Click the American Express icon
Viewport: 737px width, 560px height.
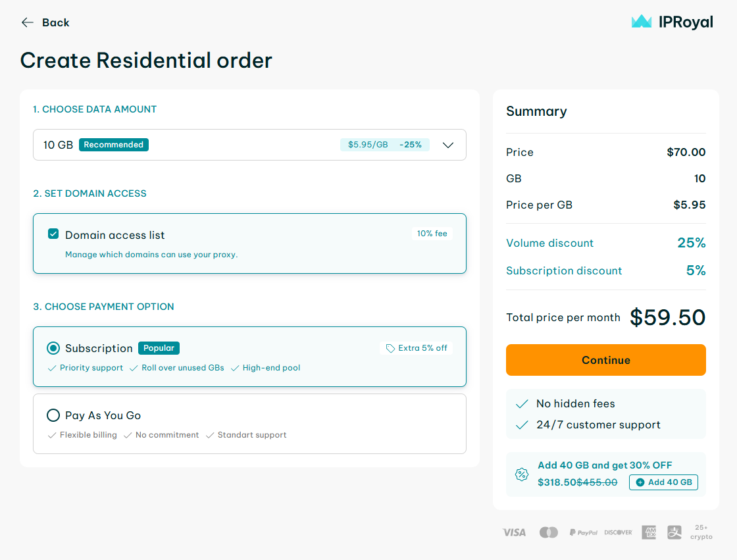tap(649, 532)
